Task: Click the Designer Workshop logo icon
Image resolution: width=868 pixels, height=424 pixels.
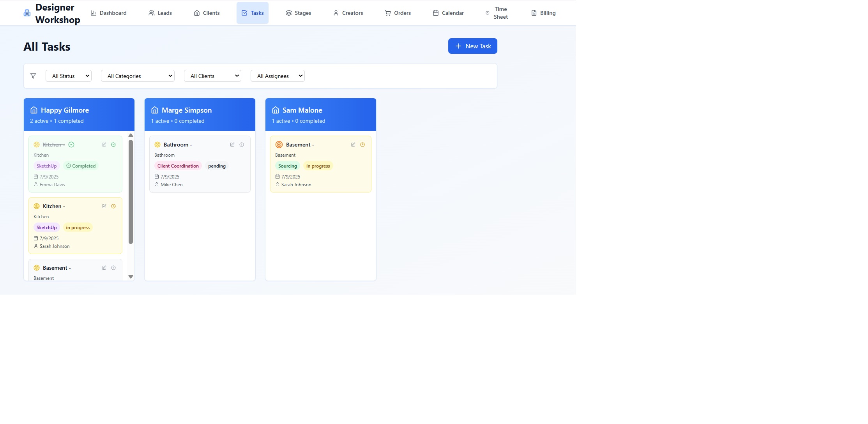Action: [x=27, y=13]
